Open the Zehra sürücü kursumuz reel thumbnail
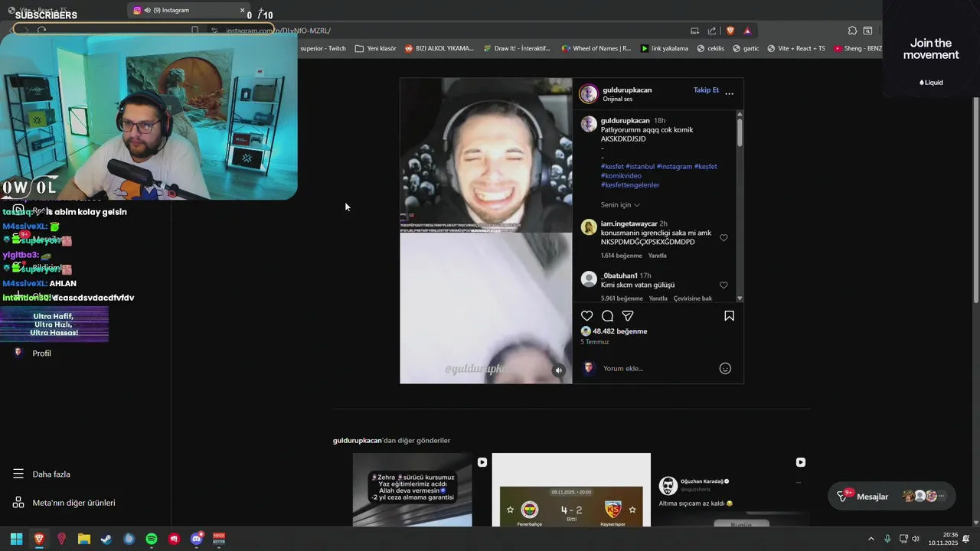The image size is (980, 551). pos(413,490)
